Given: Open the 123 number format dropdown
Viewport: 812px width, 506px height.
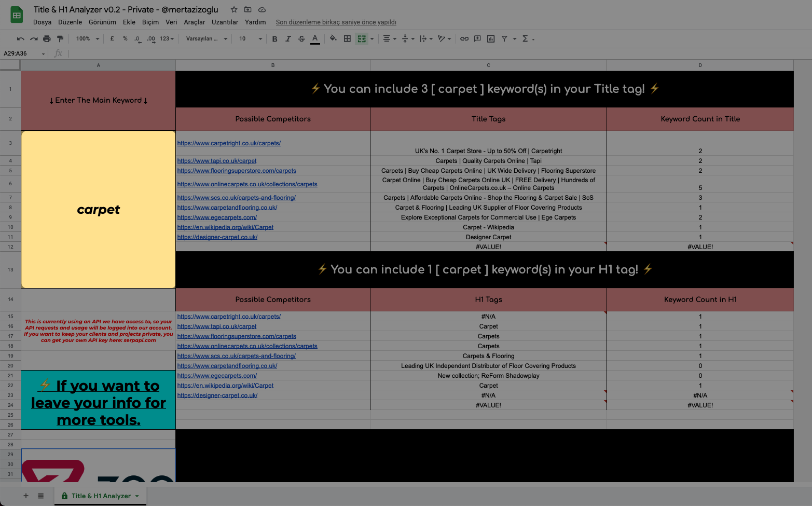Looking at the screenshot, I should 167,39.
